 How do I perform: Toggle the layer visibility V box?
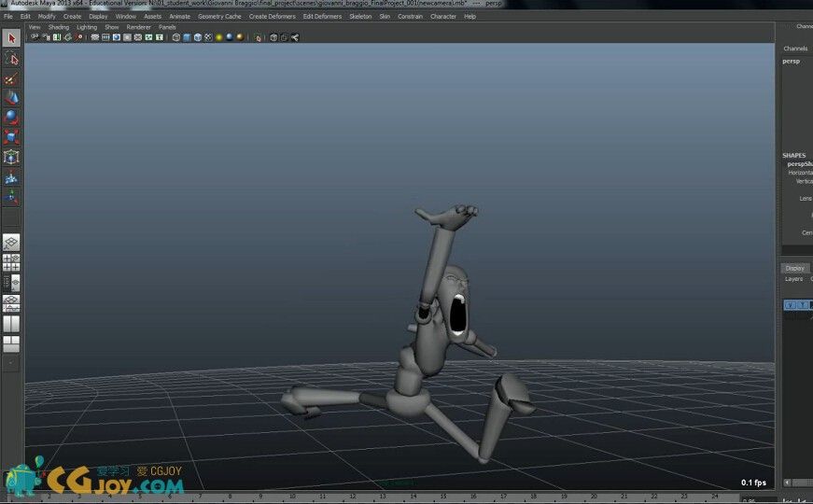(790, 305)
